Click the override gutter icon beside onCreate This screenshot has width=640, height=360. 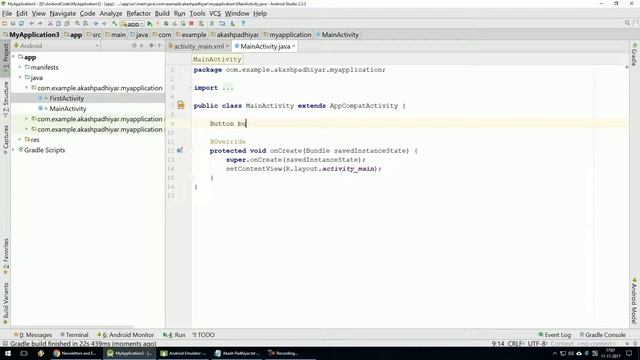[179, 151]
